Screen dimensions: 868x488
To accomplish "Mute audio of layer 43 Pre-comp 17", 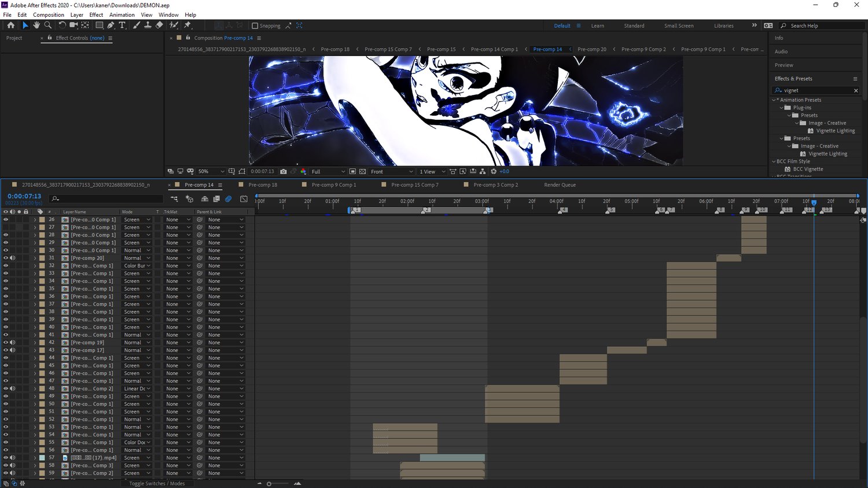I will coord(13,350).
